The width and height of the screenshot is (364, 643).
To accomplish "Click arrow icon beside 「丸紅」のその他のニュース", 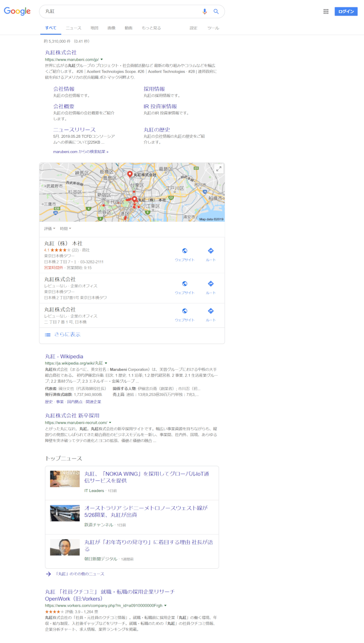I will [x=48, y=574].
